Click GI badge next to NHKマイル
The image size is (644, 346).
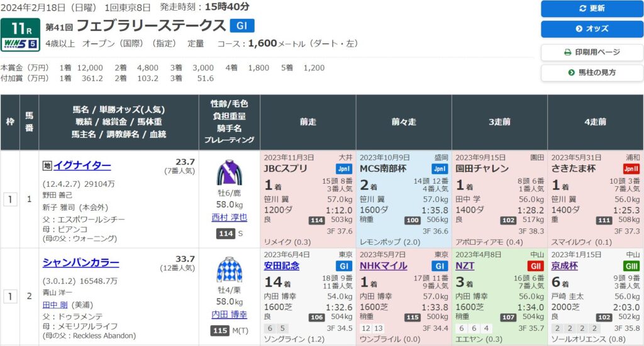click(x=440, y=266)
